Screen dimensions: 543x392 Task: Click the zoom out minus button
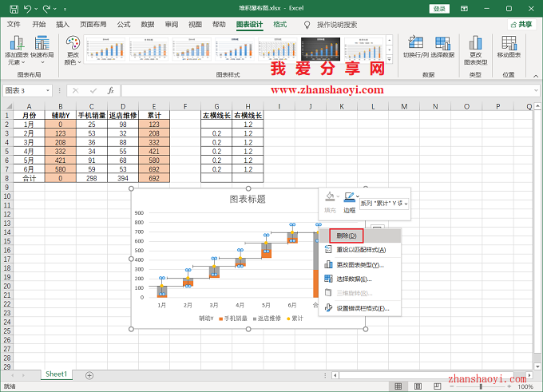click(452, 386)
